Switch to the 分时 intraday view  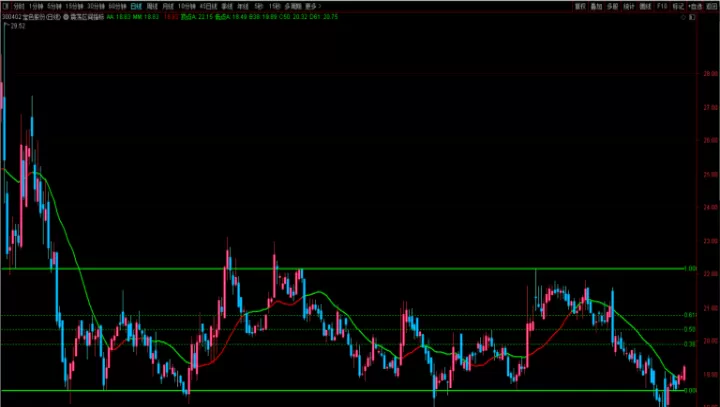(19, 6)
